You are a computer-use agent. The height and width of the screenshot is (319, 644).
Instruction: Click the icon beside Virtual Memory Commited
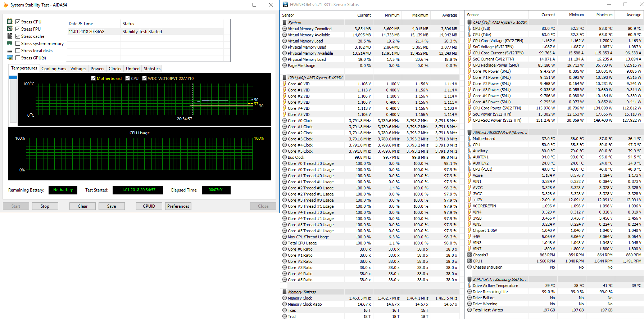(285, 29)
